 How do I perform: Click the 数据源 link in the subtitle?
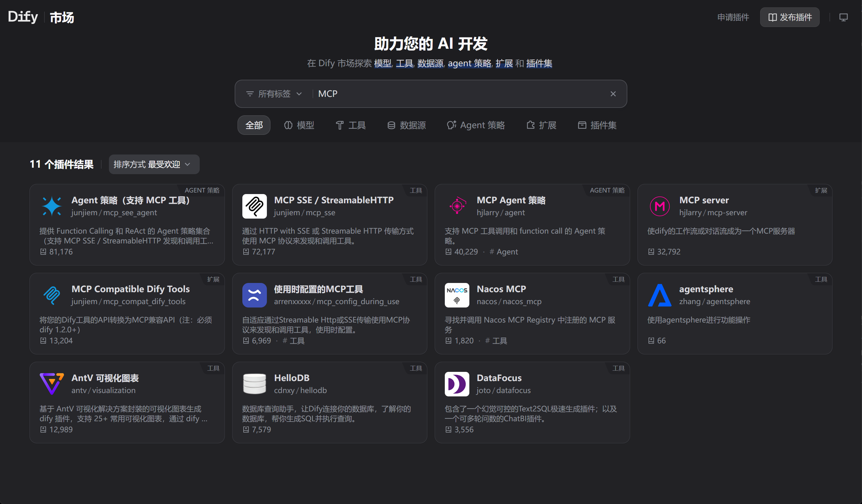430,63
